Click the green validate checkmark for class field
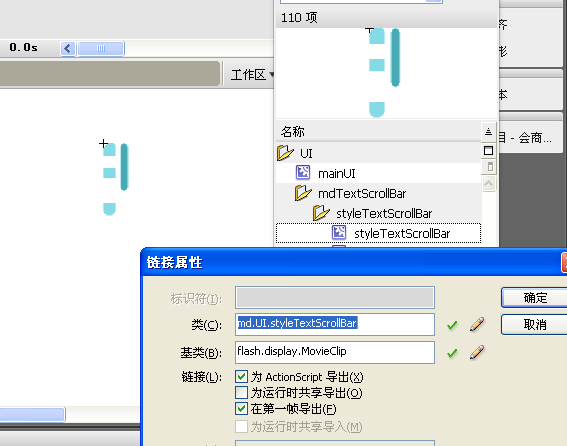Image resolution: width=567 pixels, height=446 pixels. click(x=452, y=326)
